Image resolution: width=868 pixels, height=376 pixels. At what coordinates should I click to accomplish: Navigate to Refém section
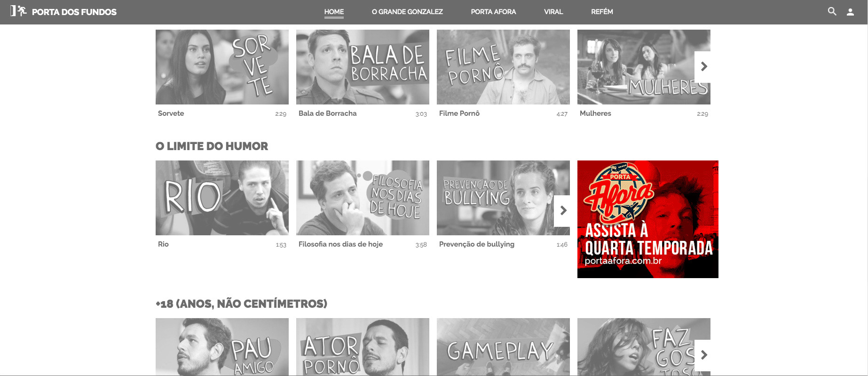[602, 12]
